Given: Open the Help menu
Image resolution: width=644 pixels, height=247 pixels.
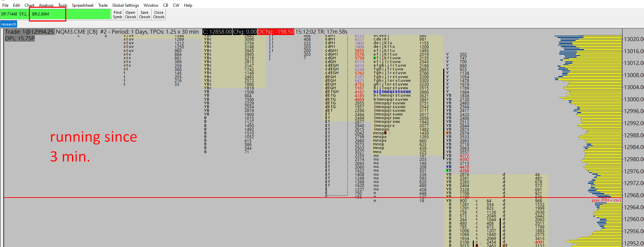Looking at the screenshot, I should pyautogui.click(x=188, y=5).
